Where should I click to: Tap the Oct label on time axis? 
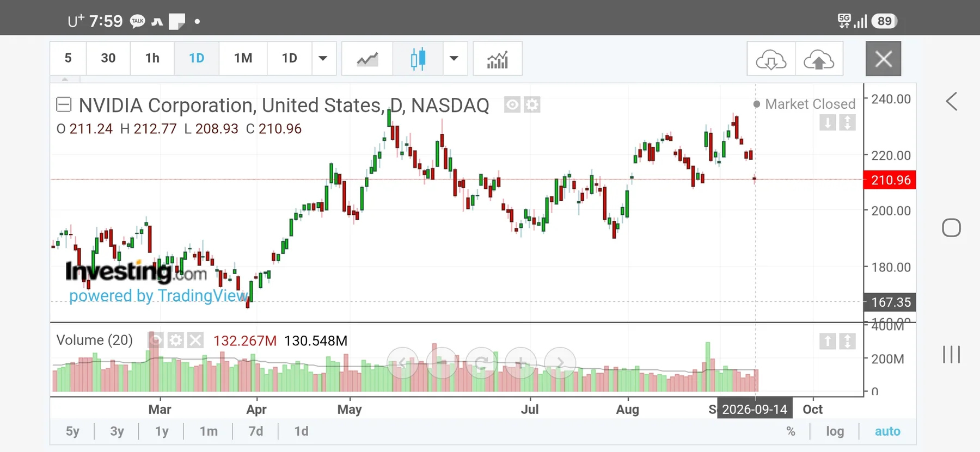pos(813,410)
